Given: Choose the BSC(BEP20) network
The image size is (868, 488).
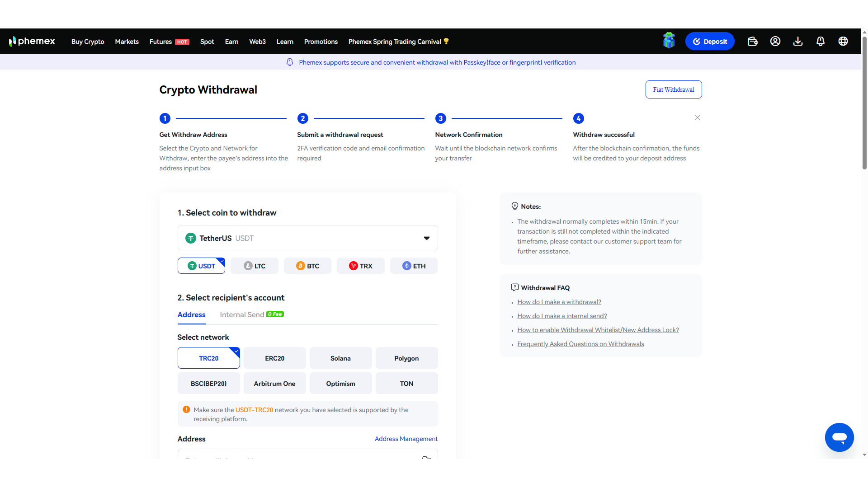Looking at the screenshot, I should tap(209, 383).
